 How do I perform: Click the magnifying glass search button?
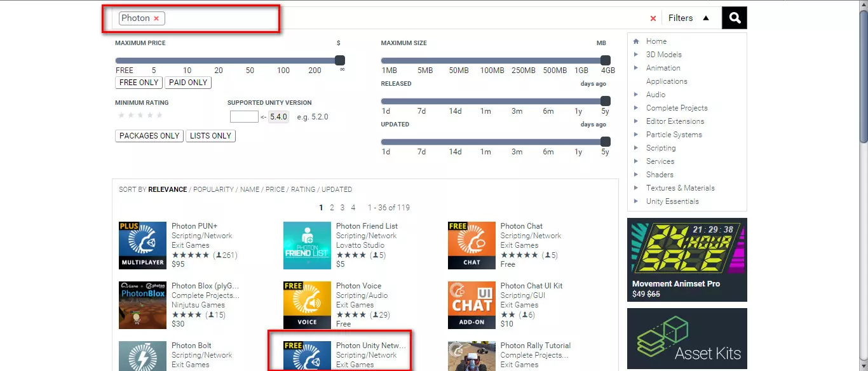click(x=735, y=18)
